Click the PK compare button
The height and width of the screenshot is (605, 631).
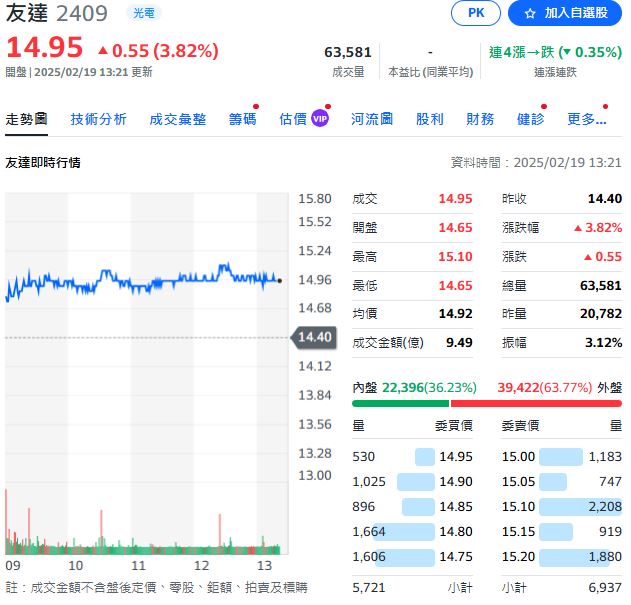tap(476, 13)
